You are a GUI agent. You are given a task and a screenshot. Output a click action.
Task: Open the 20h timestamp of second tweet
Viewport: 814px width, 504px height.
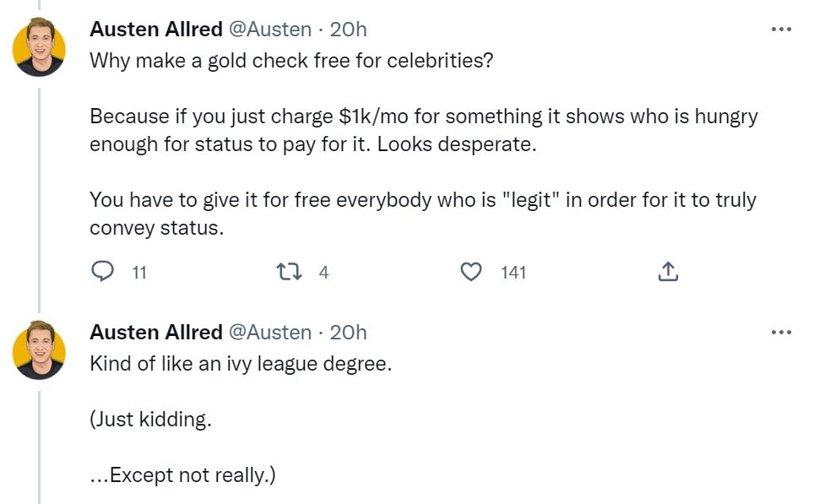(x=348, y=333)
